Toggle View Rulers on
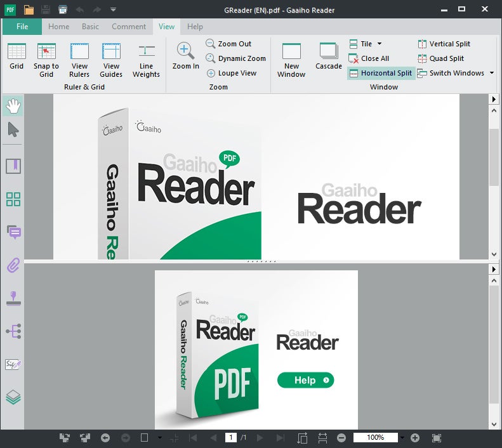The width and height of the screenshot is (502, 448). [79, 56]
